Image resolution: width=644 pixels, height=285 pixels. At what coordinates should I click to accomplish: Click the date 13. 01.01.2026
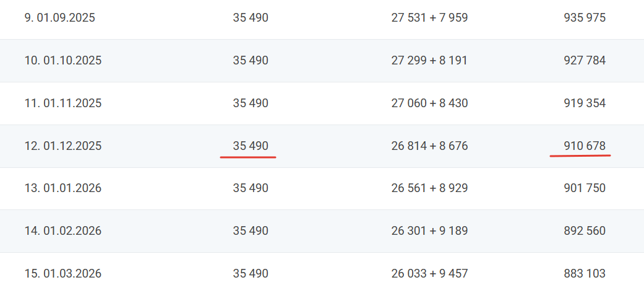[x=63, y=188]
